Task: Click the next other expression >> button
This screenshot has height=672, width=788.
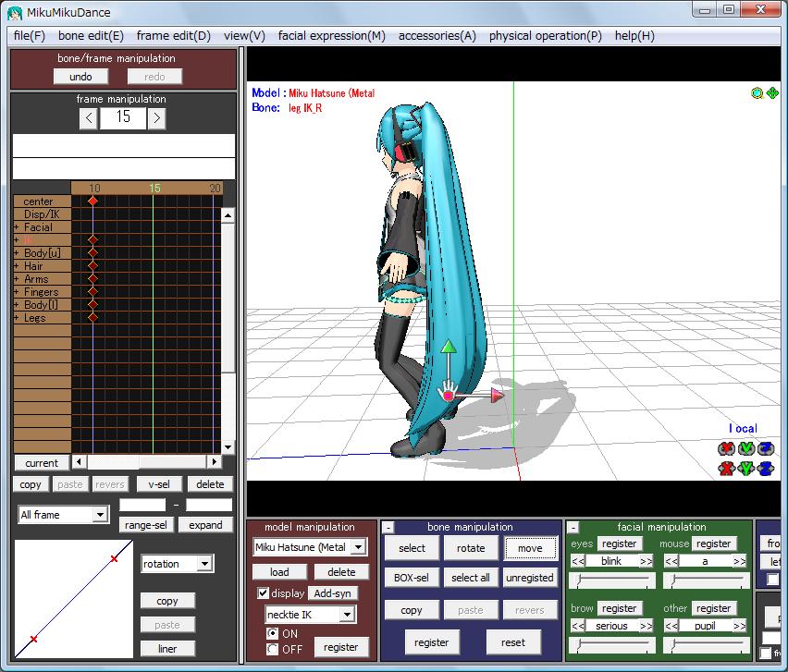Action: coord(739,626)
